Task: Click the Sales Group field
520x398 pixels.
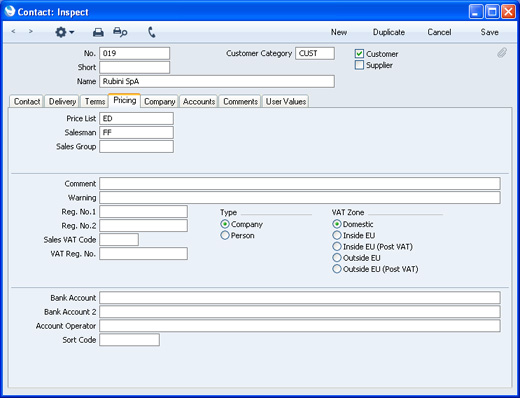Action: pyautogui.click(x=136, y=147)
